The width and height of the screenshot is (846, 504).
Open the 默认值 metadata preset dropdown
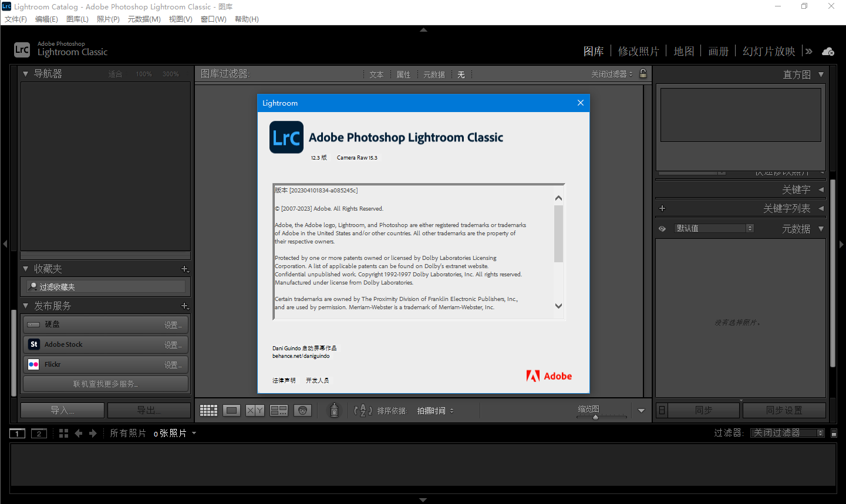click(x=714, y=228)
